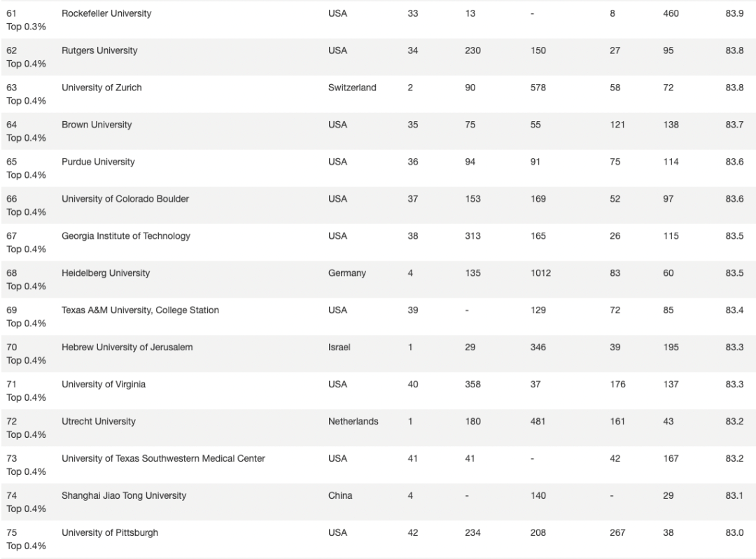Viewport: 756px width, 559px height.
Task: Select University of Colorado Boulder
Action: 125,199
